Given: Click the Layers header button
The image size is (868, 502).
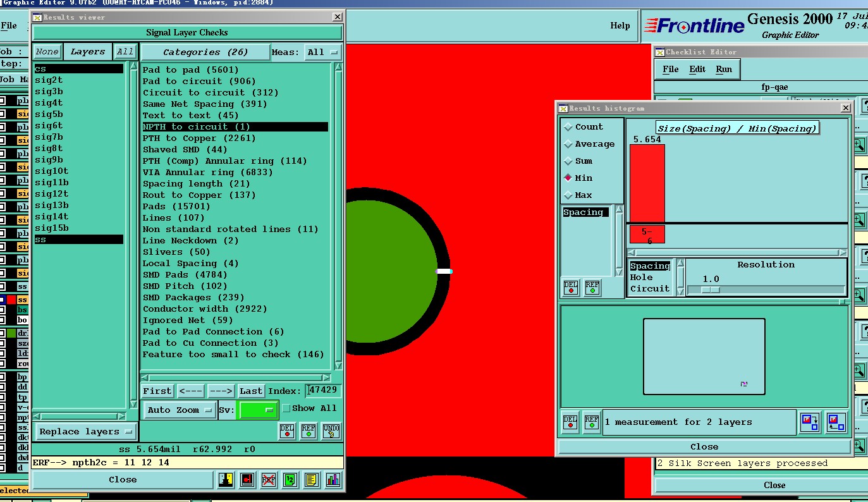Looking at the screenshot, I should point(88,52).
